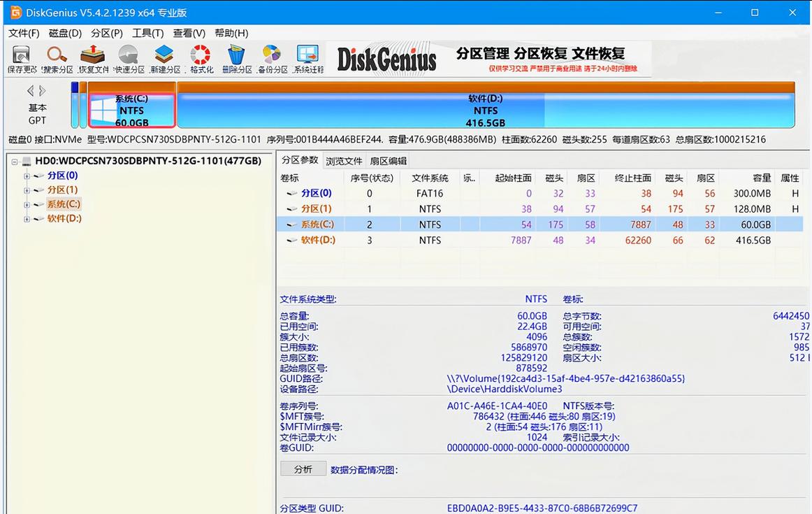
Task: Expand the 系统(C:) tree node
Action: [x=27, y=205]
